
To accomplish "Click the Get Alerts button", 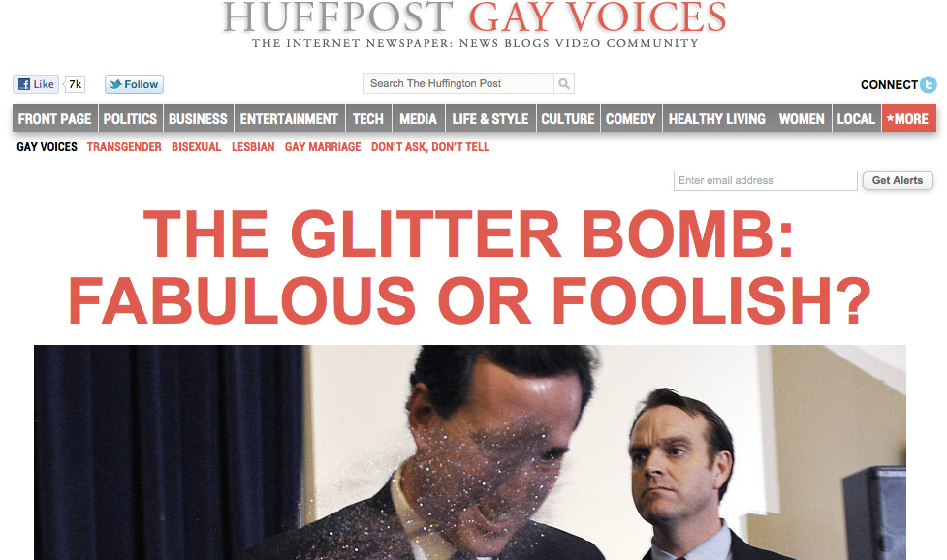I will point(898,180).
